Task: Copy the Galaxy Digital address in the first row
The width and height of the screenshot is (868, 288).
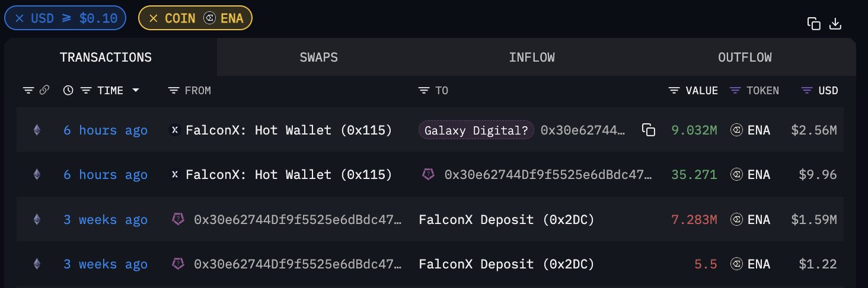Action: [649, 130]
